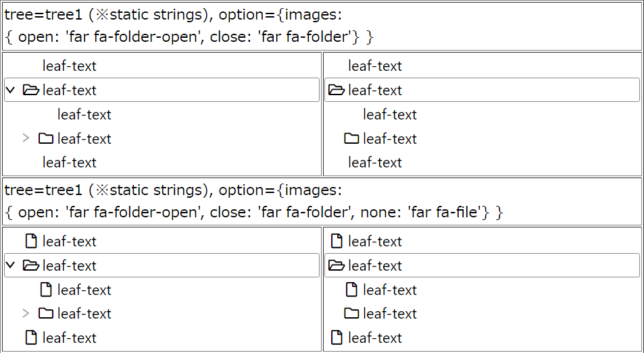Collapse the open folder in top-left tree

[11, 90]
